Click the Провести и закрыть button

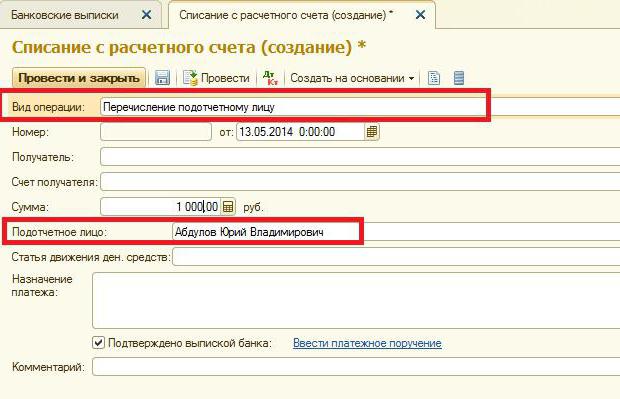coord(79,78)
